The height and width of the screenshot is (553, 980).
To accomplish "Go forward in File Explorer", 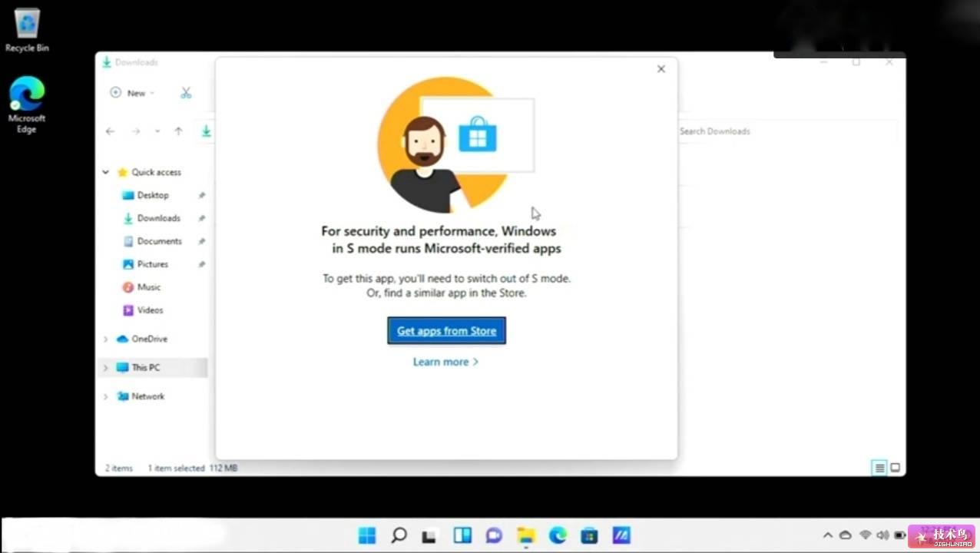I will pyautogui.click(x=136, y=131).
